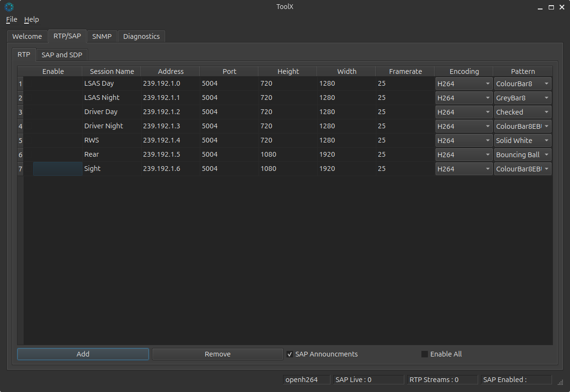Click the ToolX application logo icon
Image resolution: width=570 pixels, height=392 pixels.
pos(9,7)
